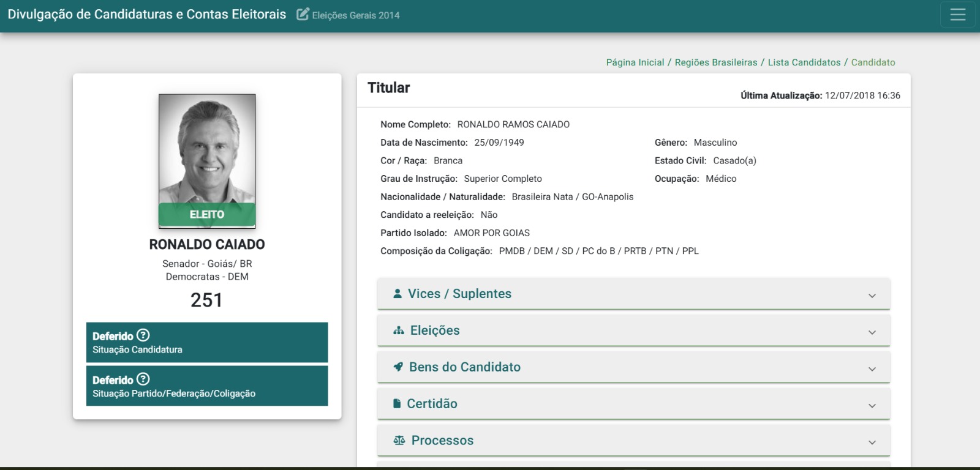
Task: Click the document icon beside Certidão
Action: [397, 404]
